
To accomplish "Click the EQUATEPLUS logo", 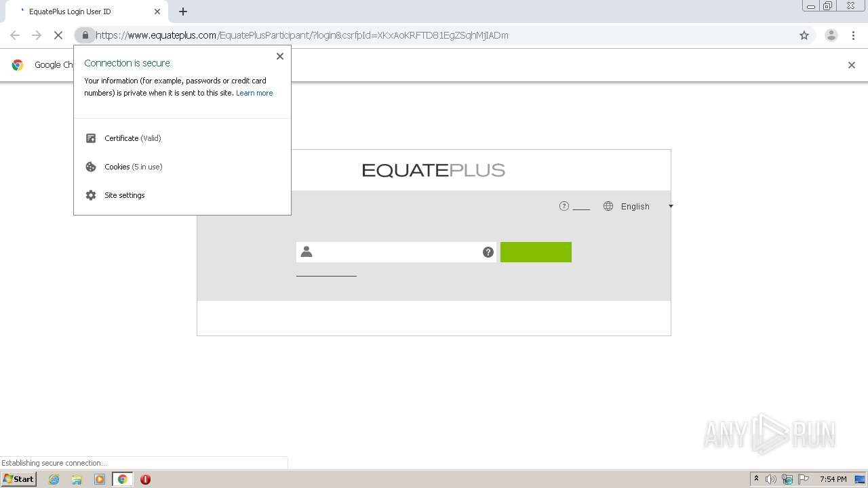I will click(x=433, y=170).
